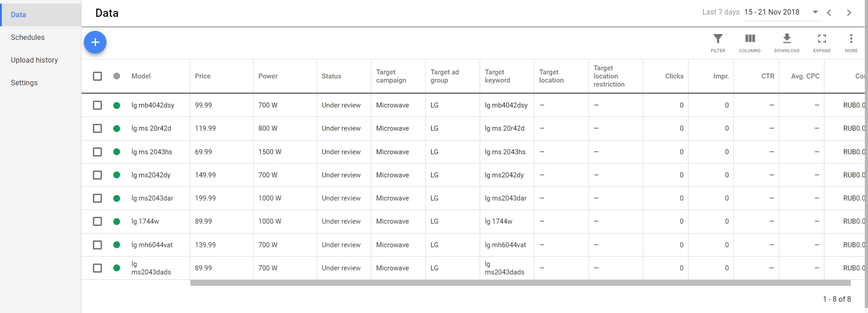Viewport: 868px width, 313px height.
Task: Expand the table to full screen
Action: [x=822, y=43]
